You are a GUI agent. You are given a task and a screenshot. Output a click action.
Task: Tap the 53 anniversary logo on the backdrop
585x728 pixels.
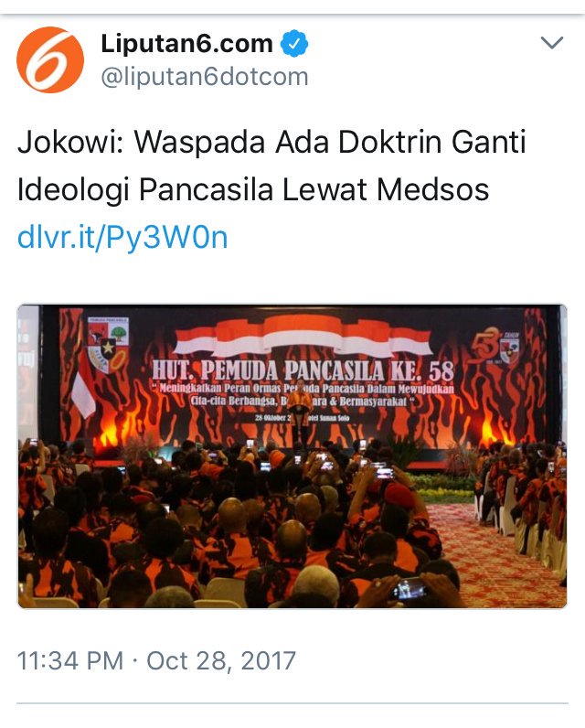tap(496, 346)
